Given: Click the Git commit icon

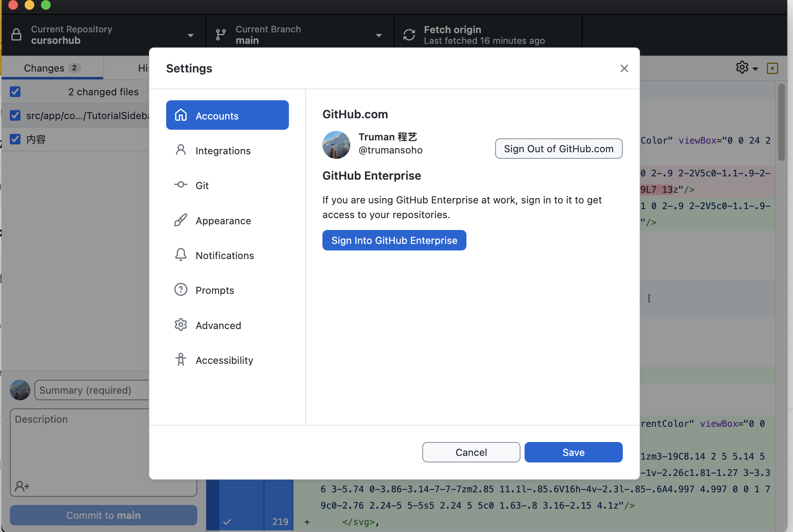Looking at the screenshot, I should 181,185.
